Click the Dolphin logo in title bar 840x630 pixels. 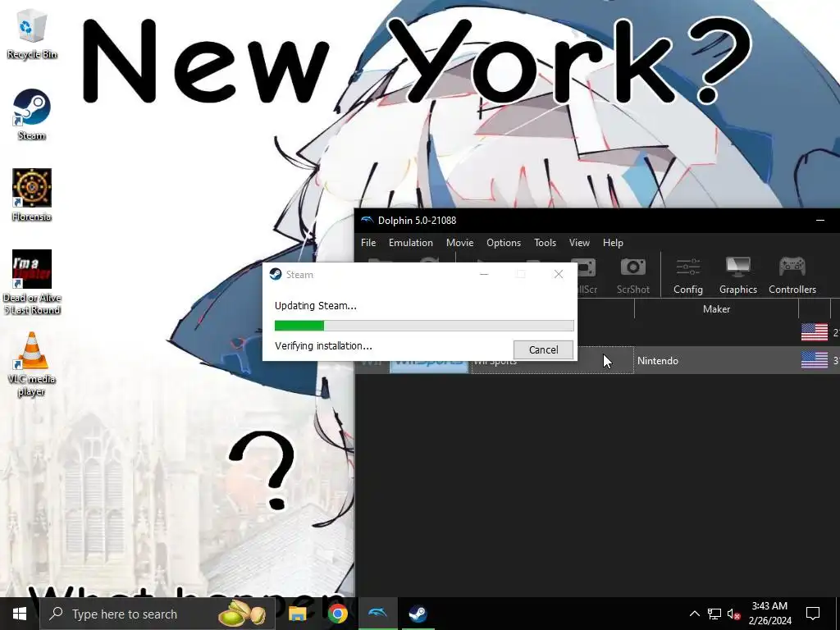367,220
